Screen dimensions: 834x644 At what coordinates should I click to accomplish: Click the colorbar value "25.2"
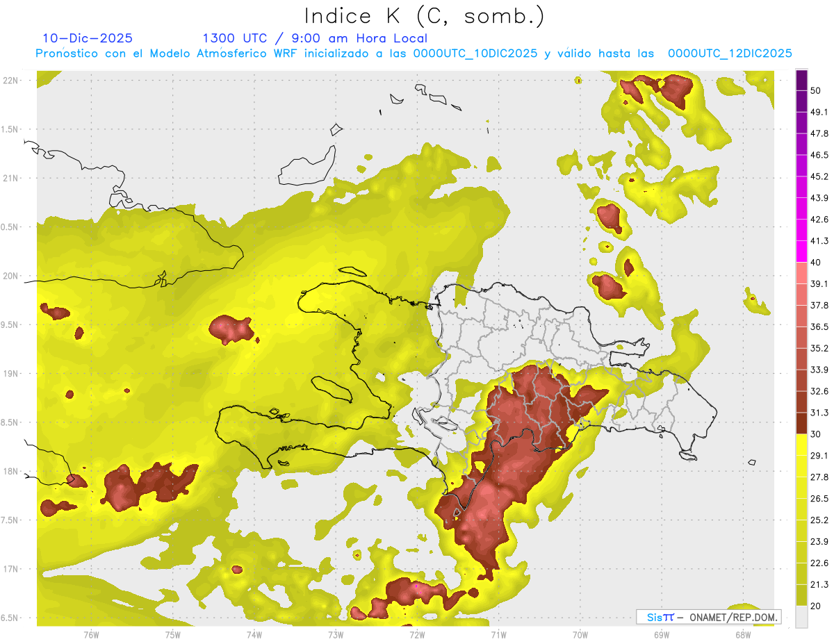tap(820, 520)
